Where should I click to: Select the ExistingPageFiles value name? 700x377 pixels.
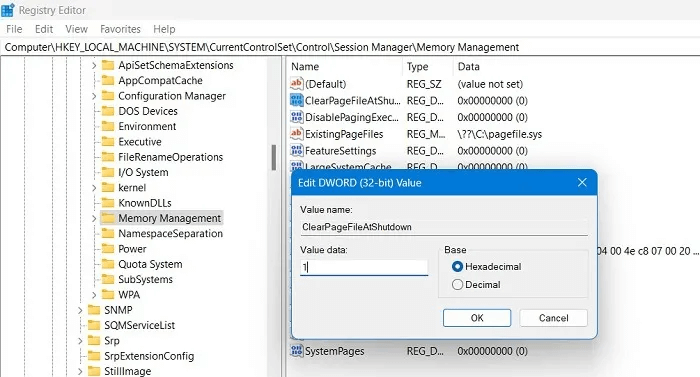point(344,134)
